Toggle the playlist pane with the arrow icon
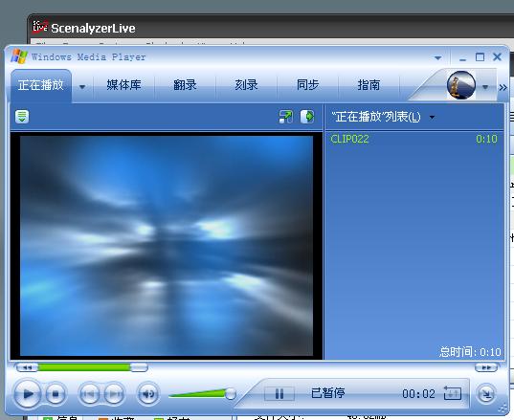This screenshot has height=420, width=514. 307,117
